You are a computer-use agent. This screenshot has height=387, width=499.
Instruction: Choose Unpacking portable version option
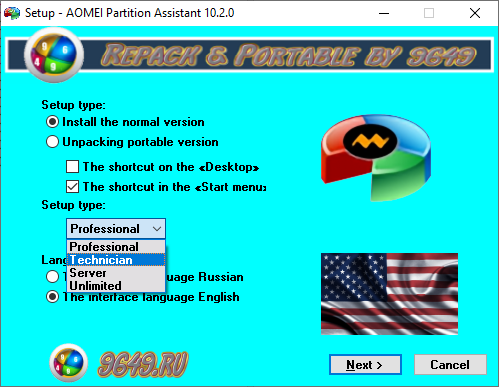[52, 142]
